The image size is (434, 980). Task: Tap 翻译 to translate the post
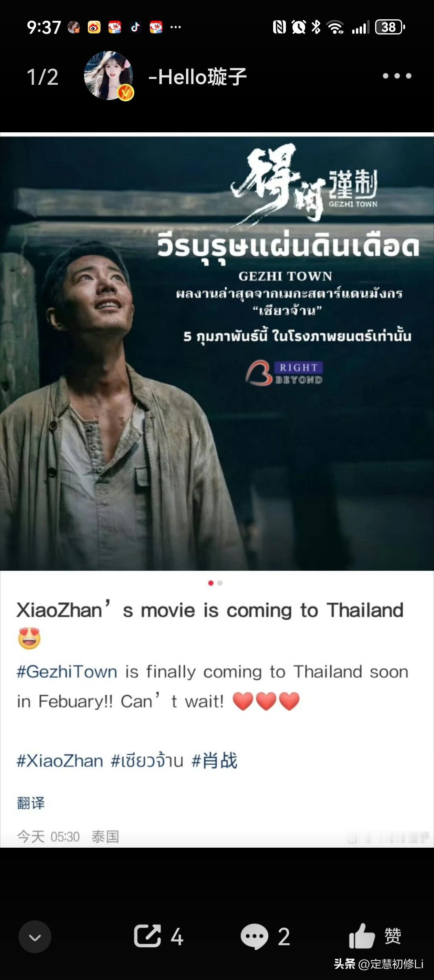(x=31, y=803)
